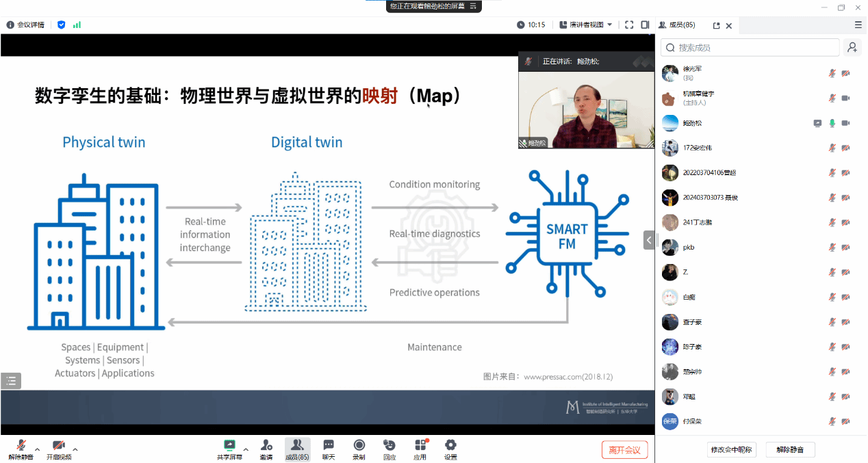Open the 应用 apps icon
The height and width of the screenshot is (463, 868).
pyautogui.click(x=420, y=449)
